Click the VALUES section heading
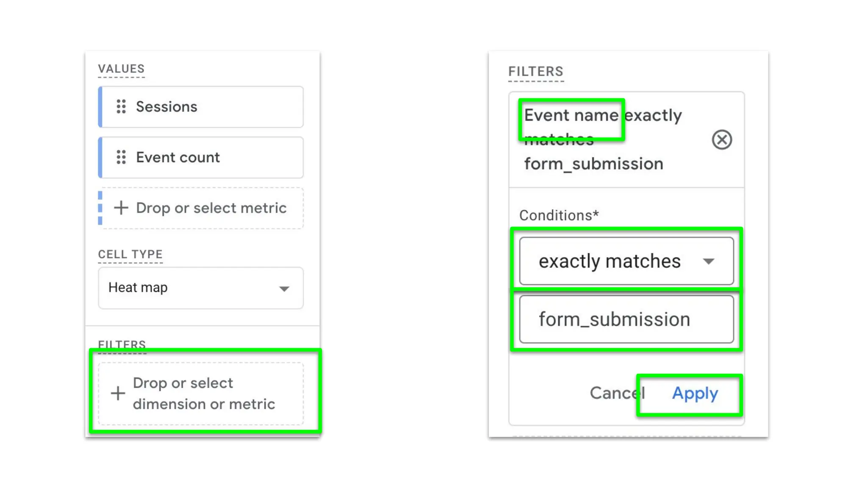This screenshot has height=488, width=868. 121,69
